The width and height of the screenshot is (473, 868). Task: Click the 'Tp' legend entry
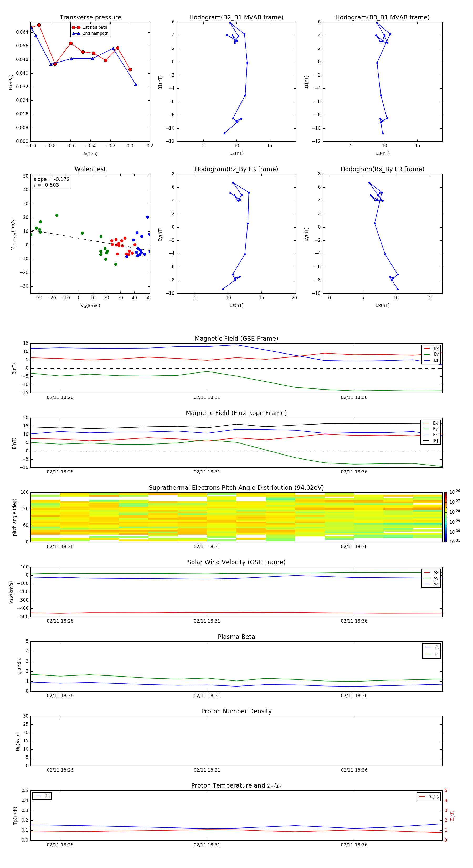pos(42,796)
